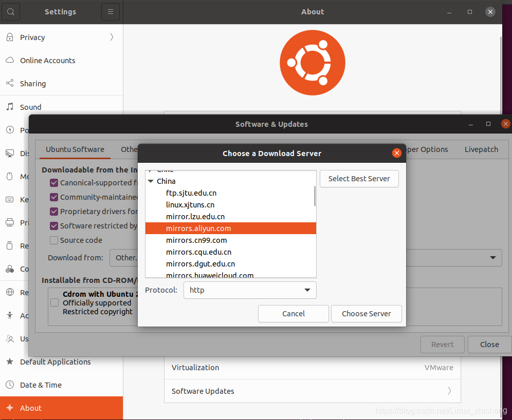512x420 pixels.
Task: Click the Printers icon in Settings sidebar
Action: pyautogui.click(x=10, y=222)
